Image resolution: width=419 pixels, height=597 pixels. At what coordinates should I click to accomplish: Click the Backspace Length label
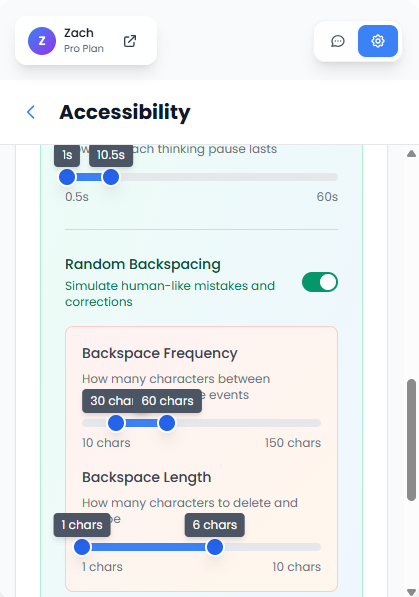(147, 477)
